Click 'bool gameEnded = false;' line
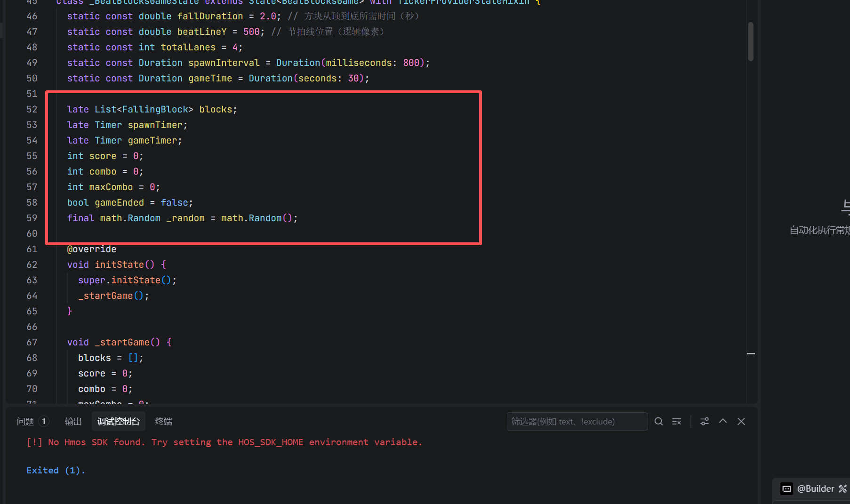This screenshot has width=850, height=504. 130,202
